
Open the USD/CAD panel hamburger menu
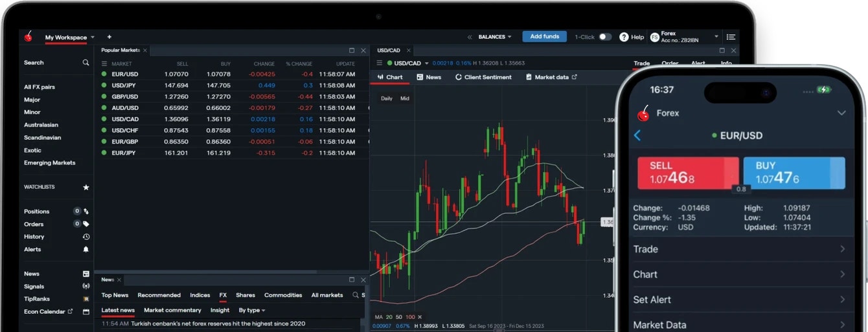click(380, 63)
